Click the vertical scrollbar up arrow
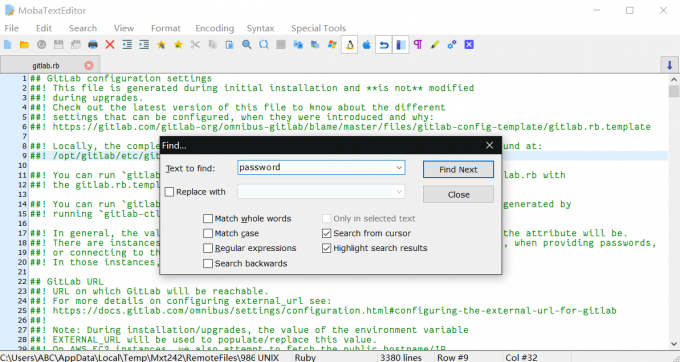The width and height of the screenshot is (680, 362). [673, 80]
